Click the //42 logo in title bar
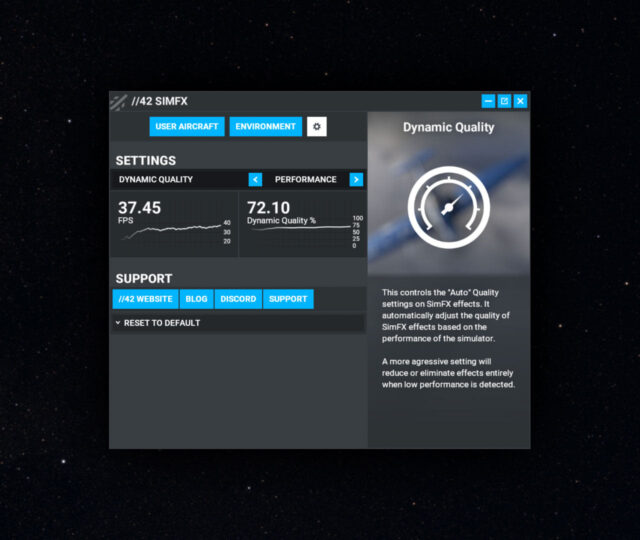This screenshot has height=540, width=640. coord(119,101)
